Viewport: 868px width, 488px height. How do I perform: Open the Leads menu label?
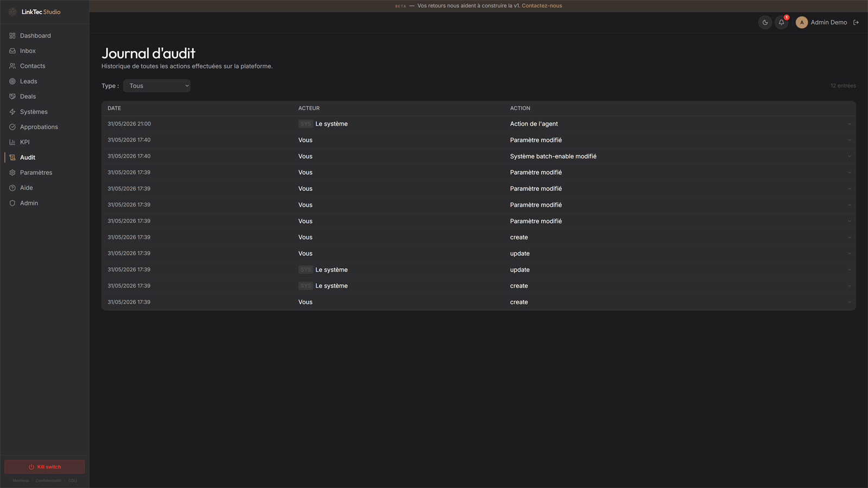29,81
